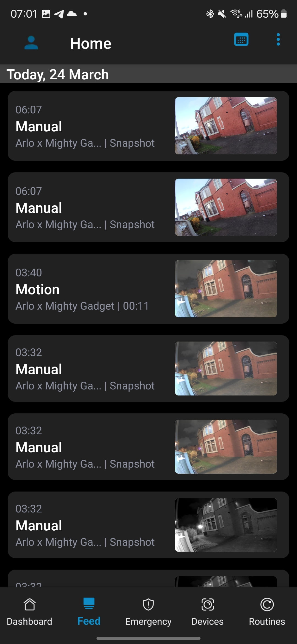
Task: Switch to the Emergency tab label
Action: (148, 621)
